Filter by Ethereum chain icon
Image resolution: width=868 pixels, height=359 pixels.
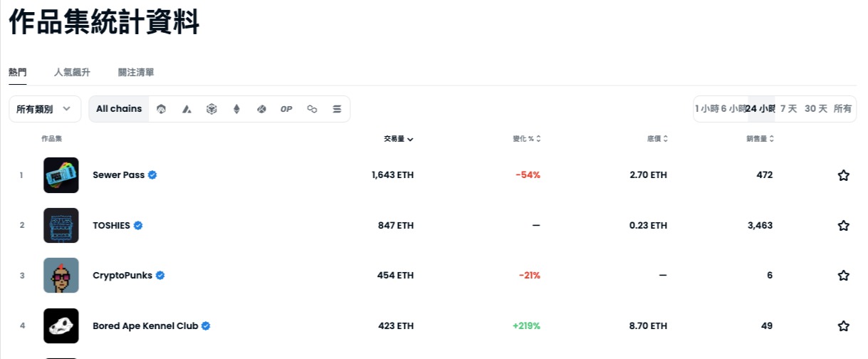pos(236,109)
